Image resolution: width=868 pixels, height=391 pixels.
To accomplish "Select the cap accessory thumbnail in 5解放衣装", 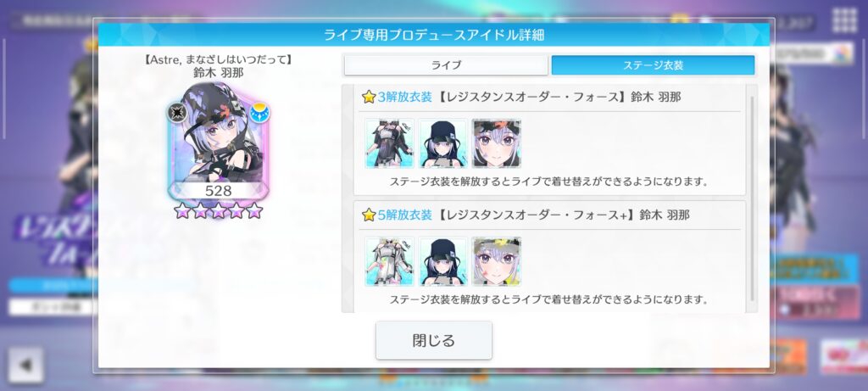I will pos(442,261).
